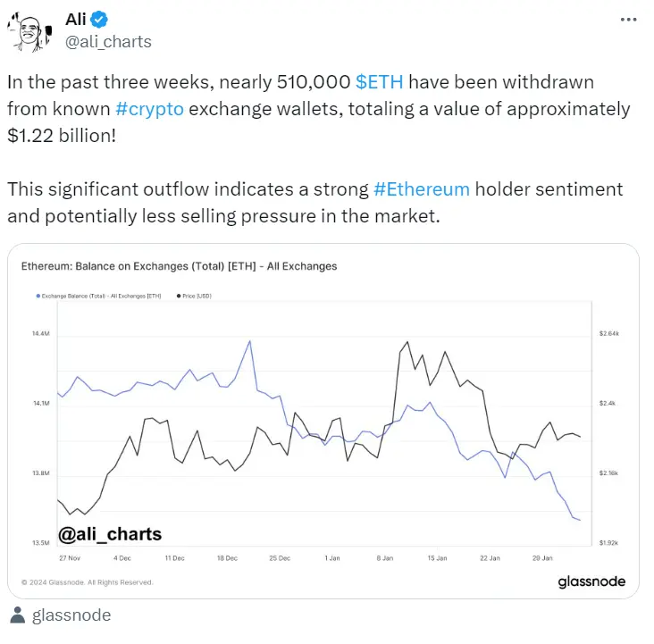
Task: Click the 18 Dec x-axis label
Action: 227,558
